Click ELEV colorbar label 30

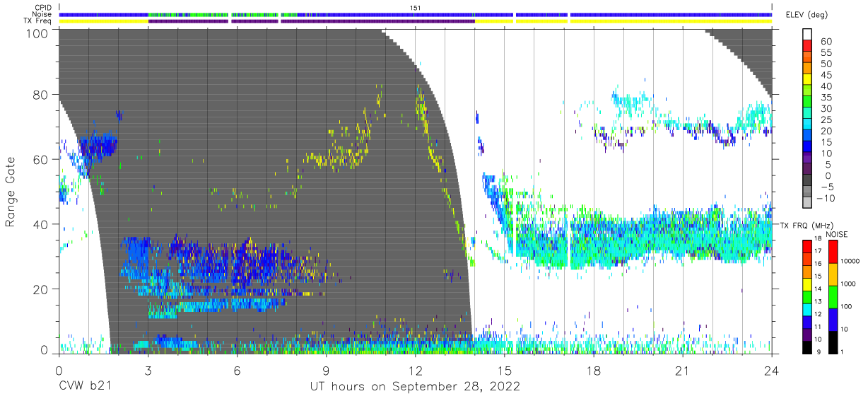pos(826,108)
